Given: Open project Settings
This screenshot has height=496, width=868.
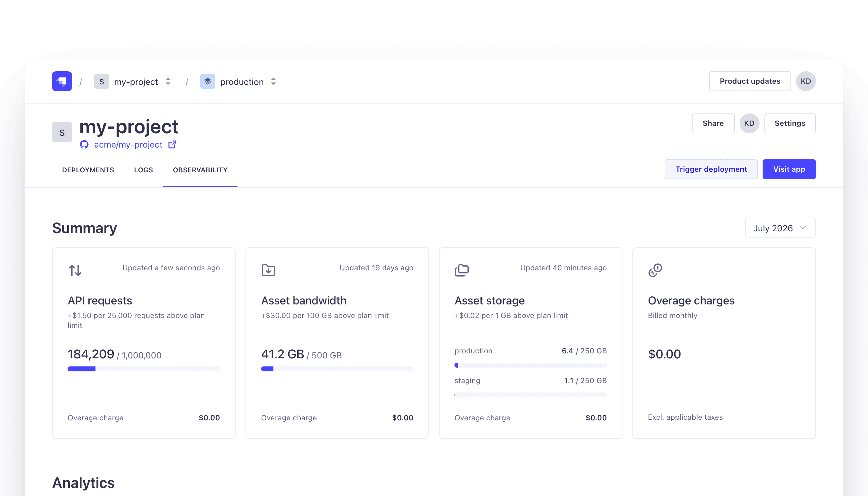Looking at the screenshot, I should coord(790,123).
